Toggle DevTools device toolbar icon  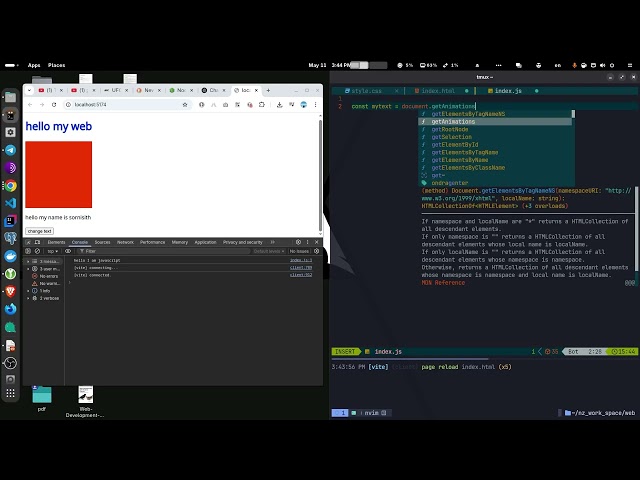click(38, 242)
